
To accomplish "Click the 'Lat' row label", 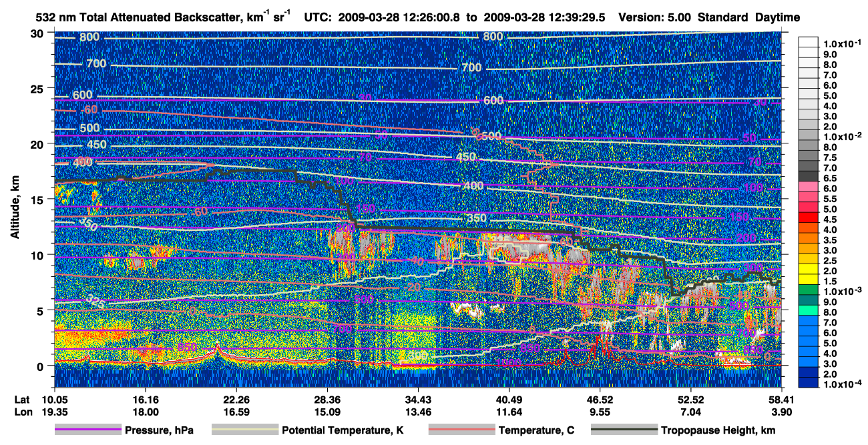I will pyautogui.click(x=22, y=400).
